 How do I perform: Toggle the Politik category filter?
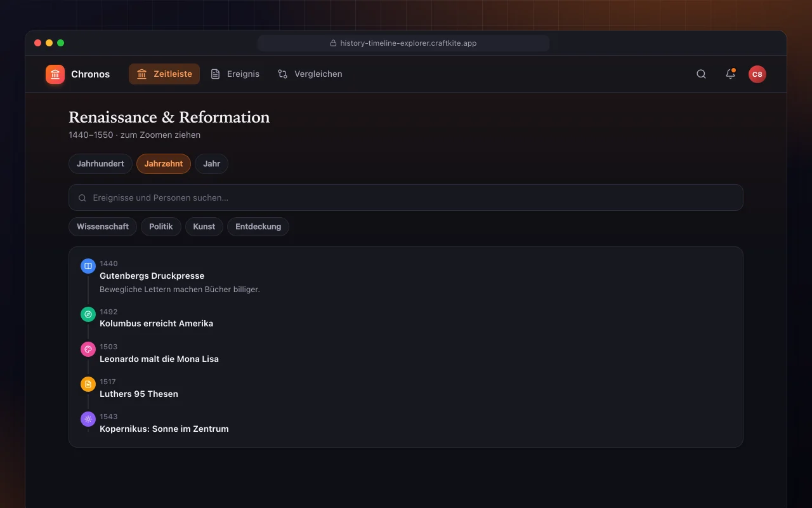[161, 227]
